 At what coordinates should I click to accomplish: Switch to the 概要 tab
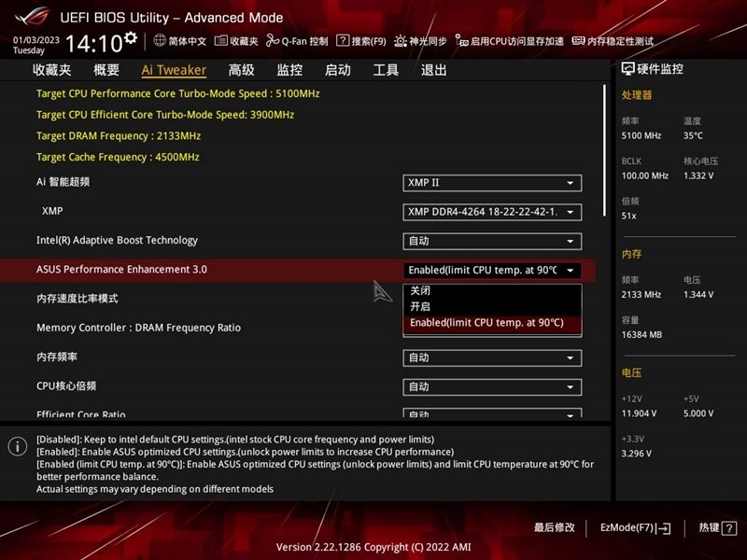106,70
